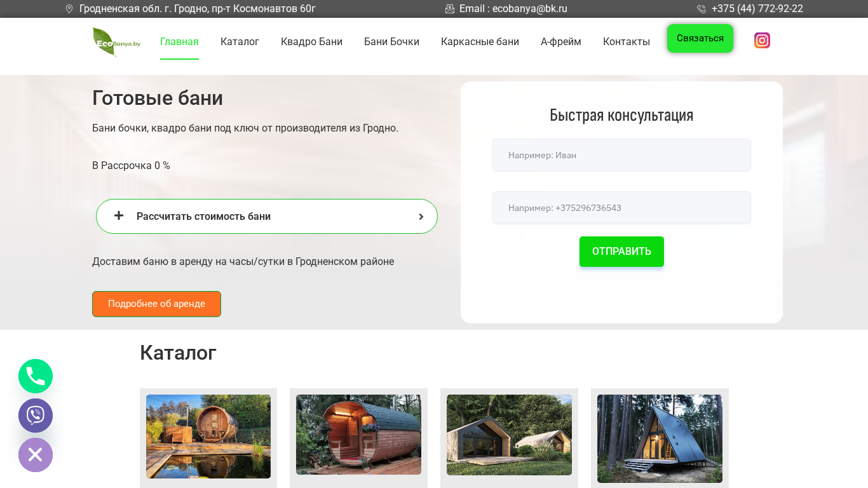Open the Контакты menu item
The width and height of the screenshot is (868, 488).
627,42
